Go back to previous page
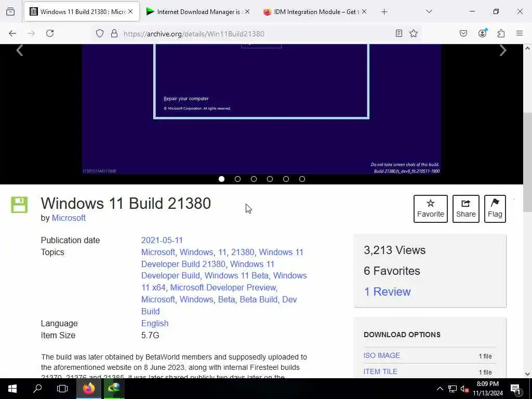The width and height of the screenshot is (532, 399). click(12, 33)
